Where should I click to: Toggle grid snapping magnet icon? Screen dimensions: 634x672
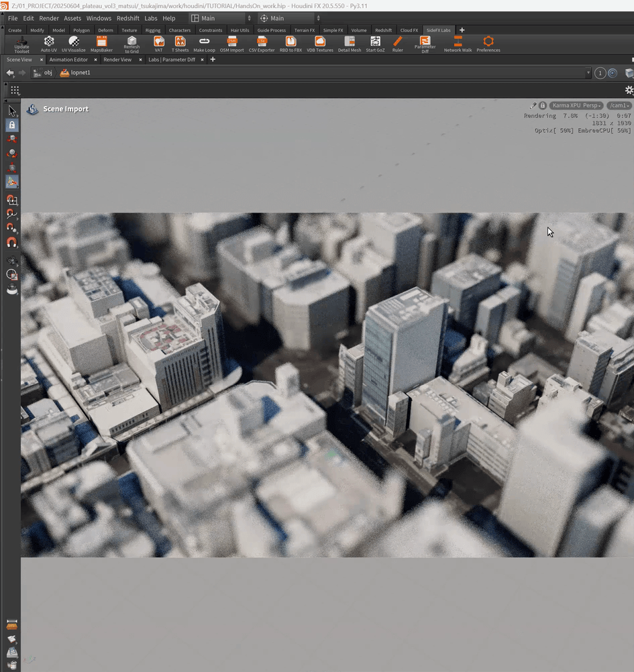pos(12,199)
